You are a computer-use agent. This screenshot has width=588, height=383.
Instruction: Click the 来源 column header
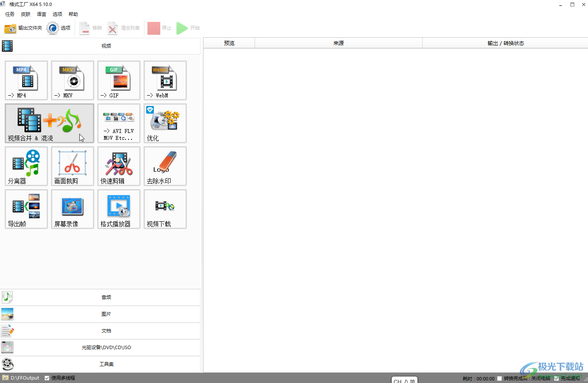pos(339,43)
